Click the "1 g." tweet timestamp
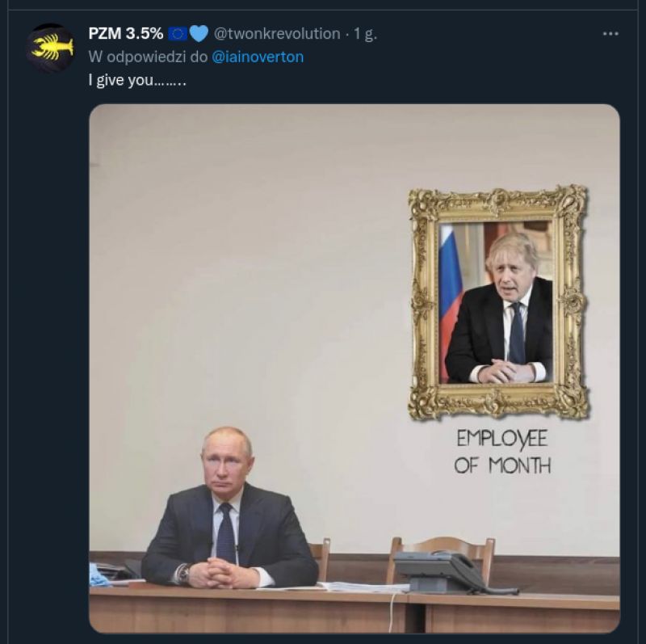The height and width of the screenshot is (644, 646). click(x=366, y=34)
